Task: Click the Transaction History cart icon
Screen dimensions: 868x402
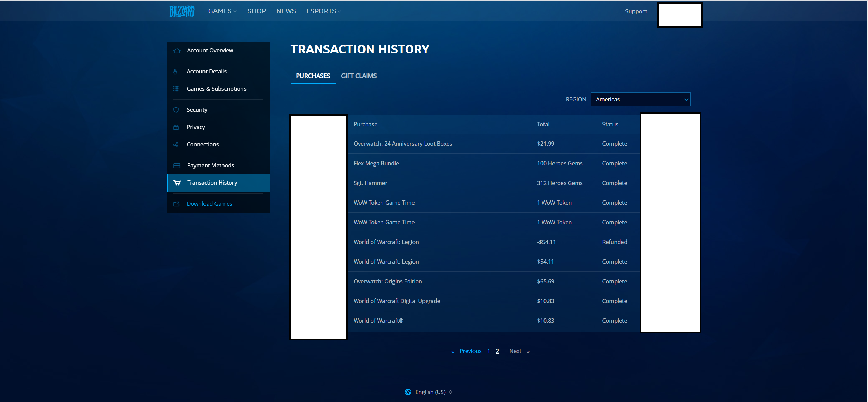Action: point(177,183)
